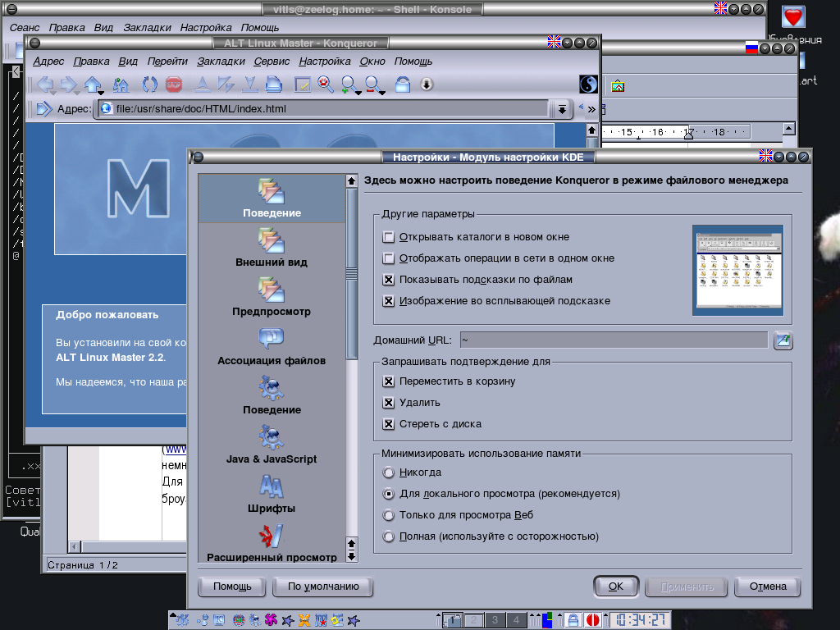Open Сеанс menu in Konsole
840x630 pixels.
(24, 27)
